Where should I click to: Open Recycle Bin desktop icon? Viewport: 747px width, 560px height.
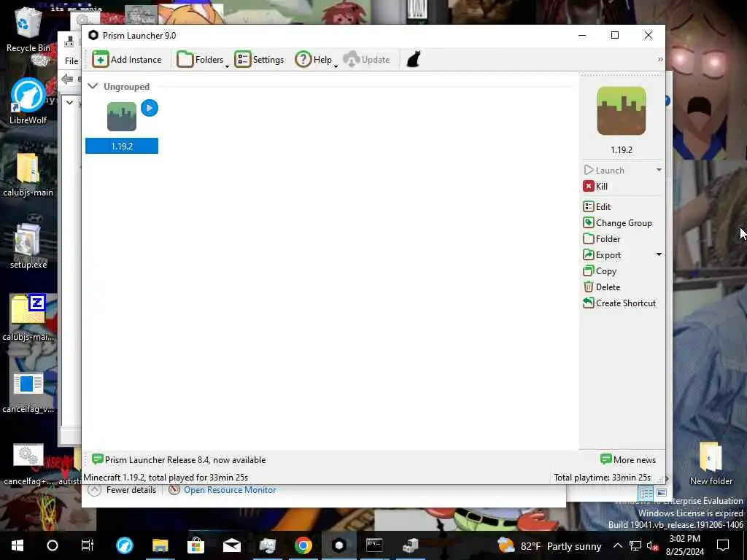point(28,31)
